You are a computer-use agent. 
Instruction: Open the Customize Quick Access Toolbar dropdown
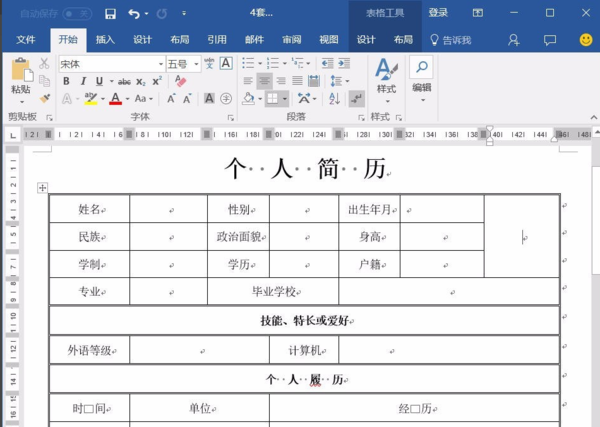(184, 13)
